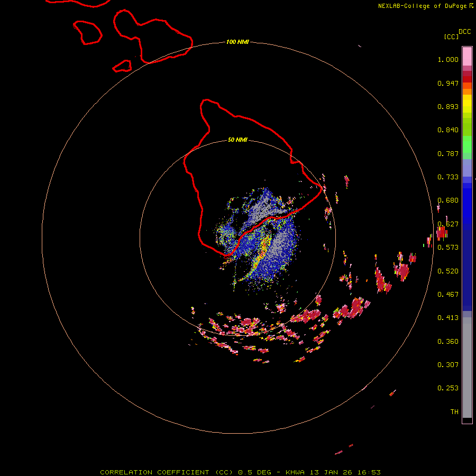
Task: Click the 0.573 scale value
Action: pyautogui.click(x=448, y=248)
